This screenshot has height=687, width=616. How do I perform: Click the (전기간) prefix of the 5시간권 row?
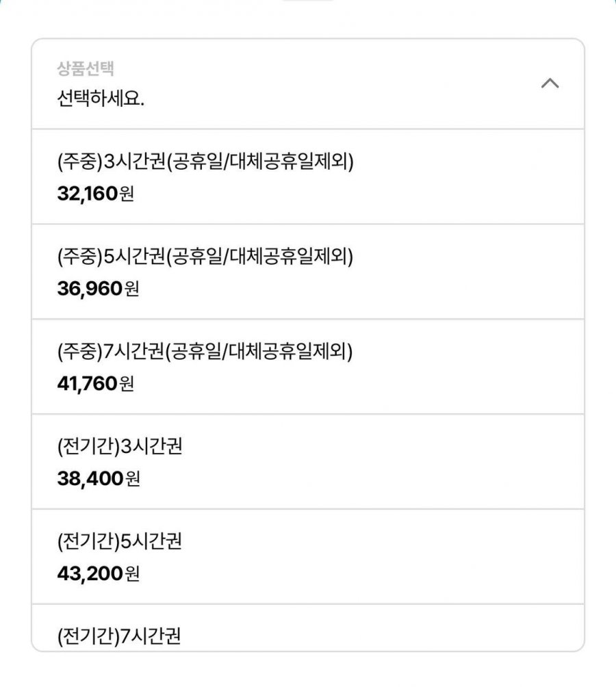pyautogui.click(x=88, y=543)
